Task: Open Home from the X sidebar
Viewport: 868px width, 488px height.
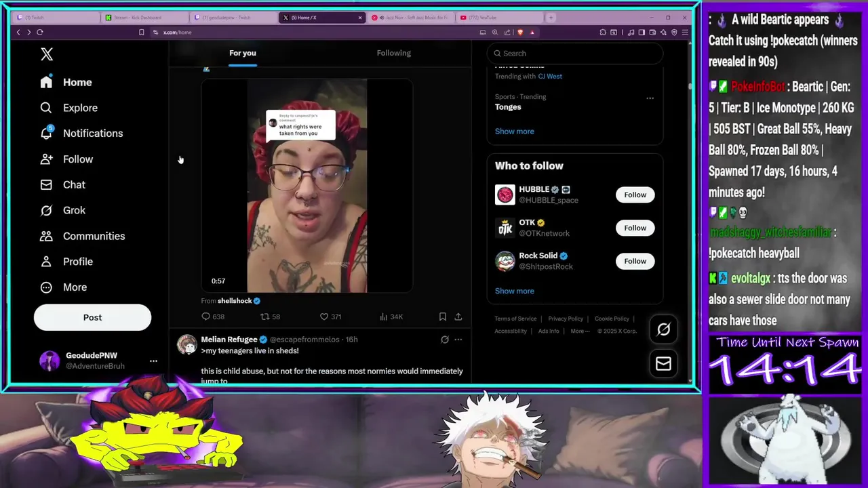Action: 66,82
